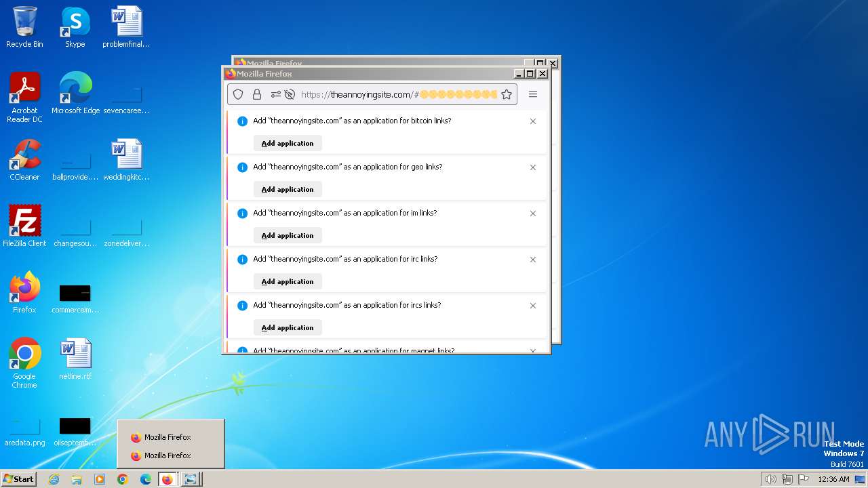Image resolution: width=868 pixels, height=488 pixels.
Task: Open the Start menu
Action: (x=18, y=479)
